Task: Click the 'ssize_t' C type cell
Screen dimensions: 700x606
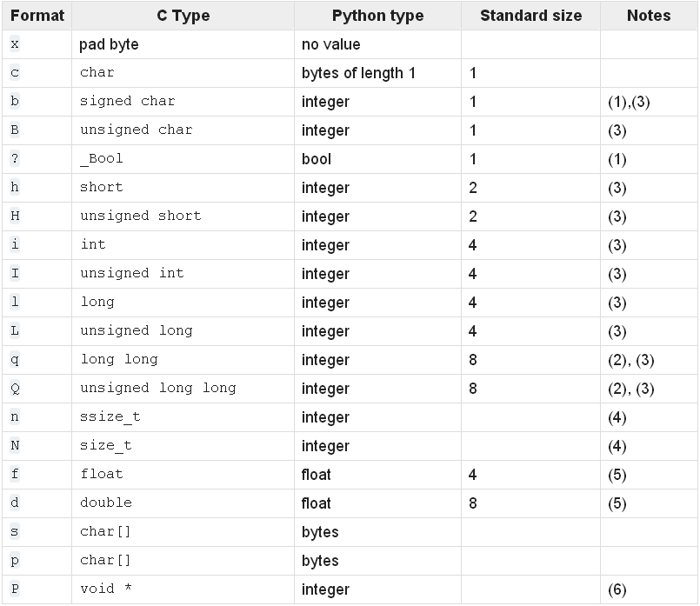Action: coord(110,416)
